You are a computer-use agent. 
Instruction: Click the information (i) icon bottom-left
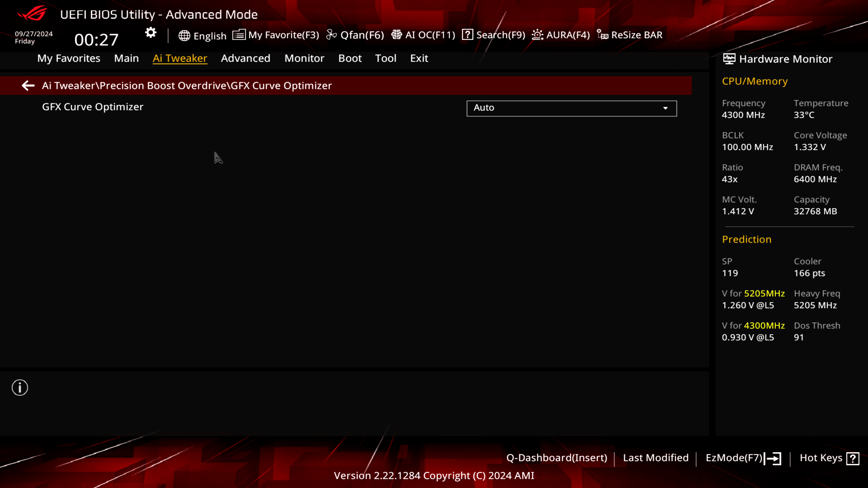pyautogui.click(x=20, y=388)
